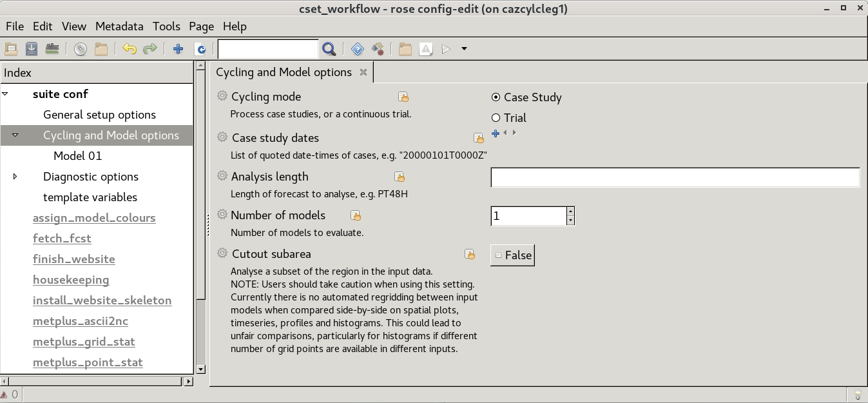Click the Open config toolbar icon
This screenshot has height=403, width=868.
pyautogui.click(x=10, y=49)
